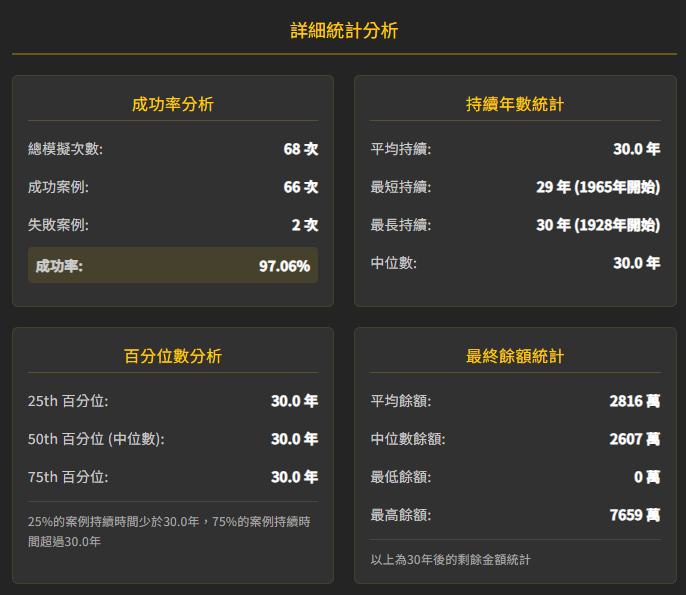
Task: Click the 2 次 failure count value
Action: (x=305, y=225)
